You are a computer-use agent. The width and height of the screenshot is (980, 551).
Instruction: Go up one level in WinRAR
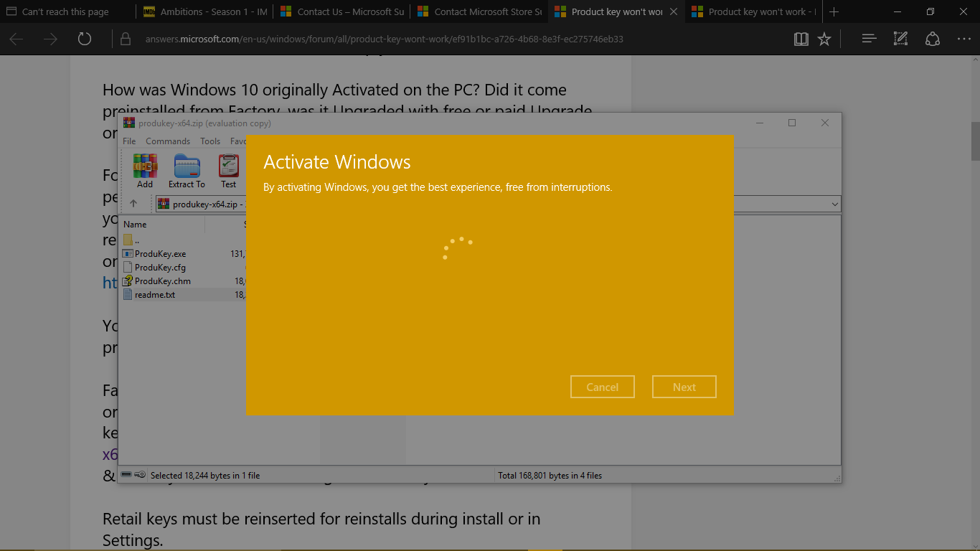133,204
